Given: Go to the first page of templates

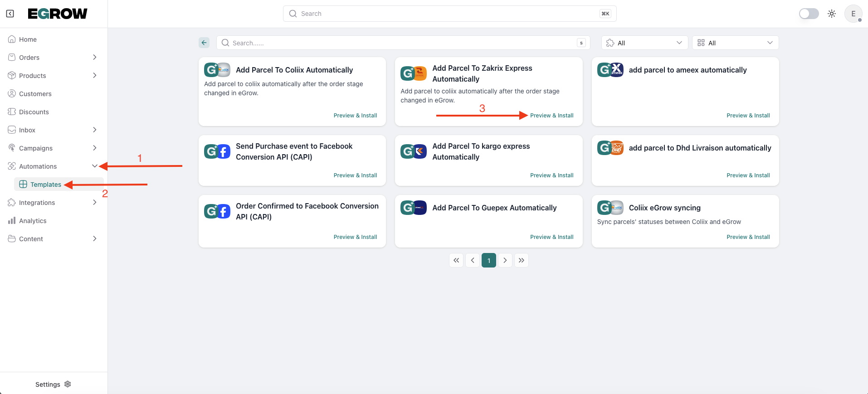Looking at the screenshot, I should point(456,260).
